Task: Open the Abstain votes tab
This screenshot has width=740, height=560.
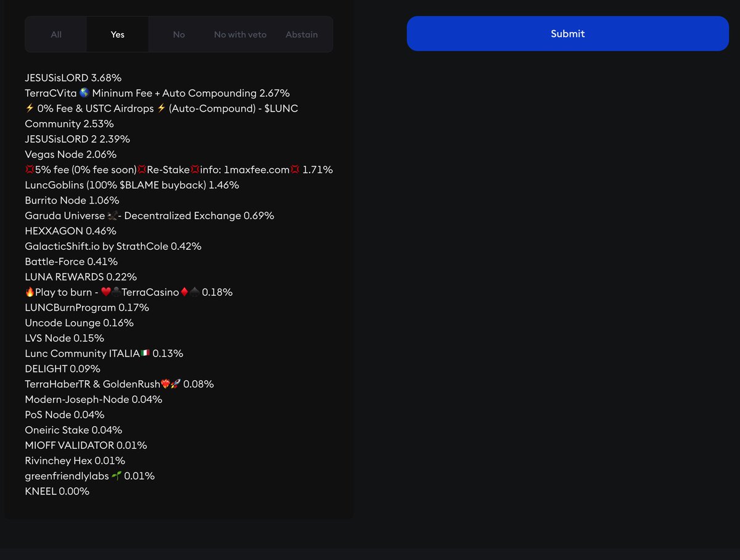Action: click(302, 35)
